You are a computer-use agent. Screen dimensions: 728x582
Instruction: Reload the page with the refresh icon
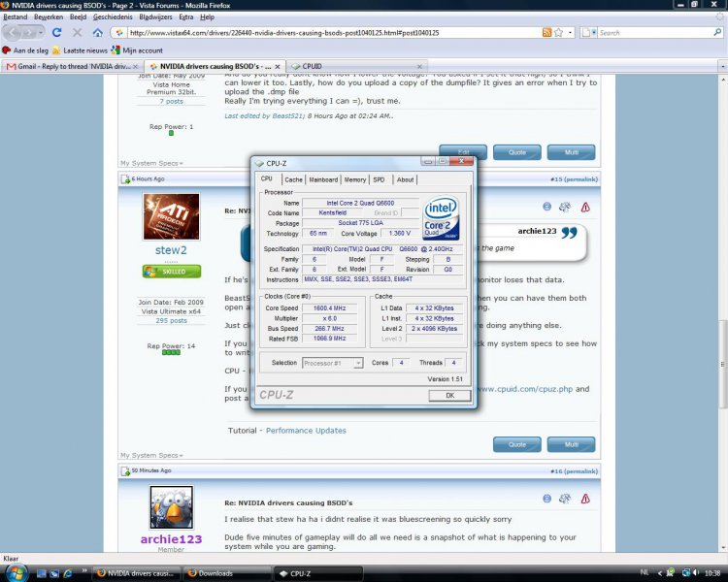(56, 32)
